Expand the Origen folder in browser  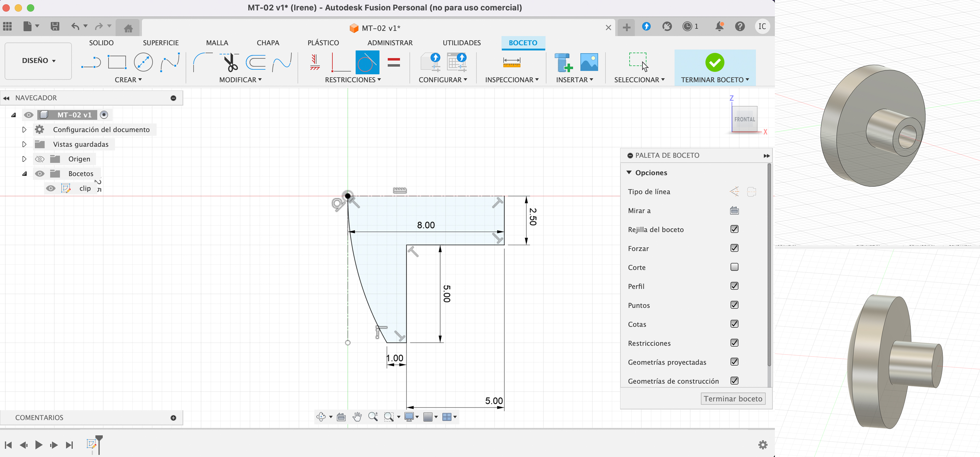pyautogui.click(x=24, y=159)
